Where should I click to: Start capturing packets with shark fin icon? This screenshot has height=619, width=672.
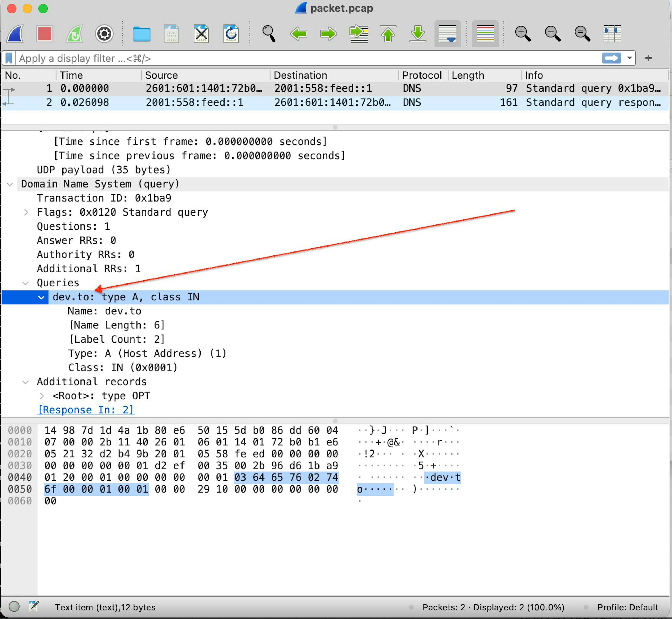[15, 33]
